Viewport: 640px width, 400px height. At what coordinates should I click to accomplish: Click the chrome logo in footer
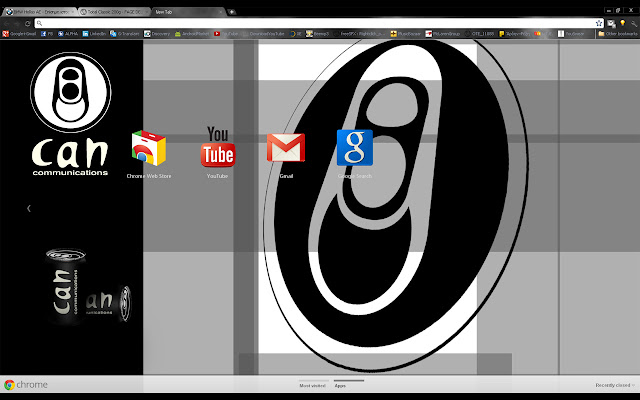tap(26, 384)
